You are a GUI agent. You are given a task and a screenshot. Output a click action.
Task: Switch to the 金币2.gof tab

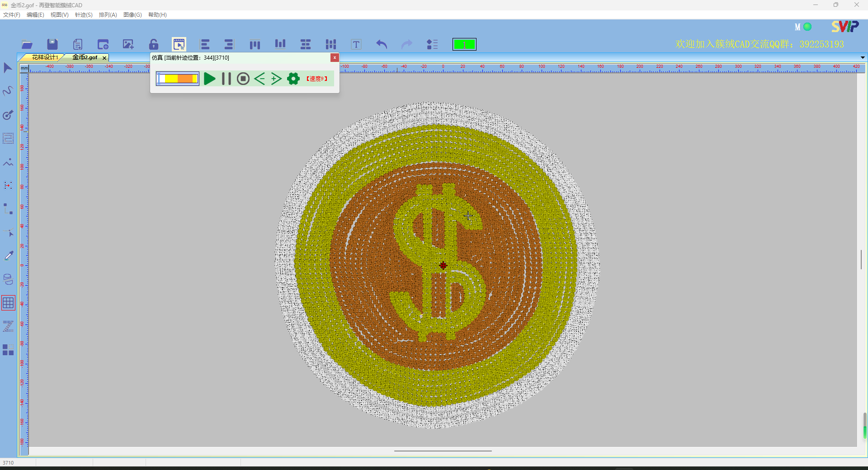[x=85, y=57]
